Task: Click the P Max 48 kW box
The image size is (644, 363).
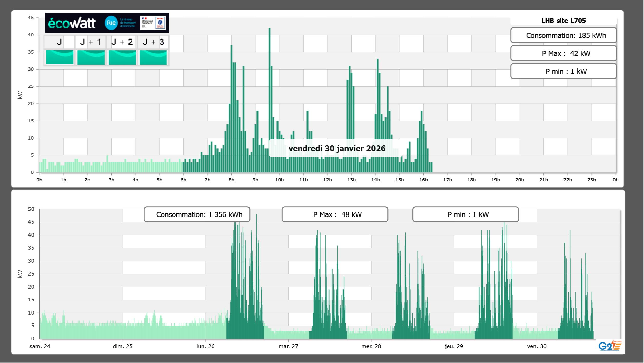Action: click(x=335, y=214)
